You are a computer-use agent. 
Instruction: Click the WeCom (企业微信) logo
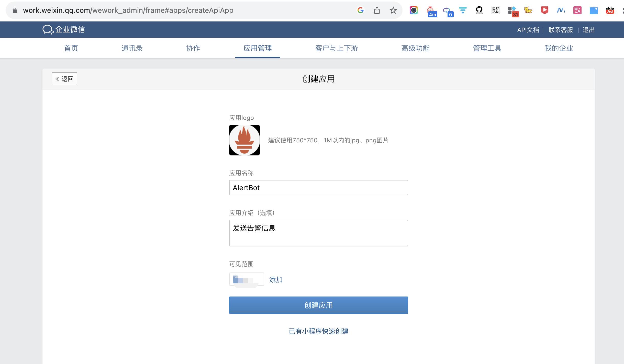64,30
